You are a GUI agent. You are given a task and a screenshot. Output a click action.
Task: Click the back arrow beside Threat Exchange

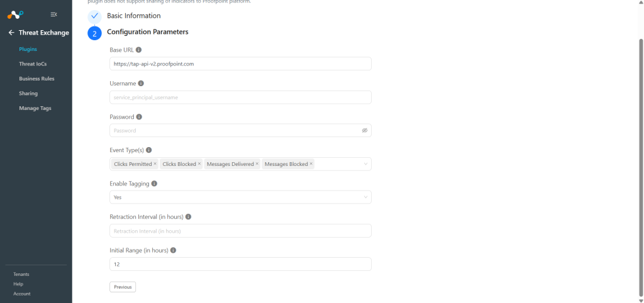point(11,33)
